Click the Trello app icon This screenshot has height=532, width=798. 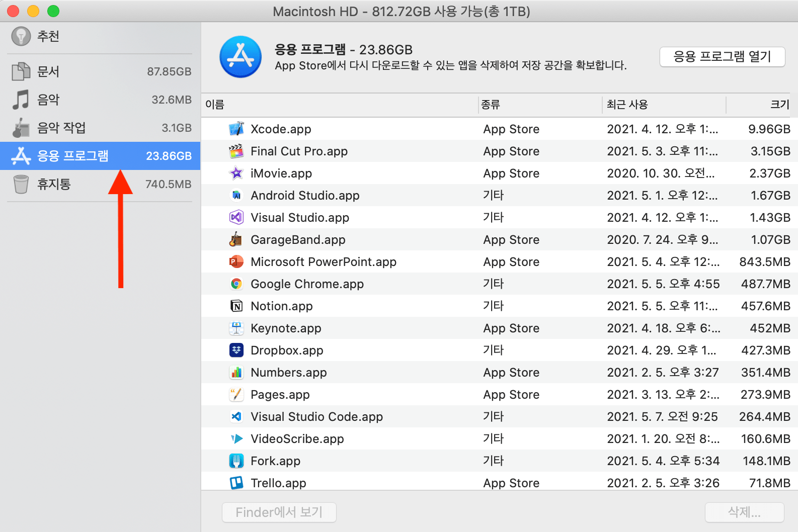tap(236, 483)
